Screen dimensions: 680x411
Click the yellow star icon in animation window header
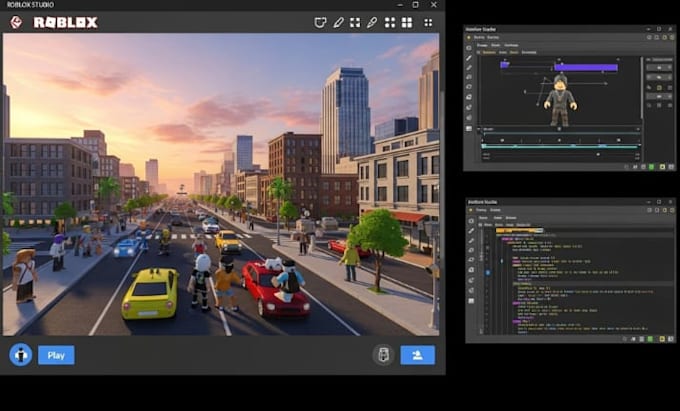tap(469, 37)
